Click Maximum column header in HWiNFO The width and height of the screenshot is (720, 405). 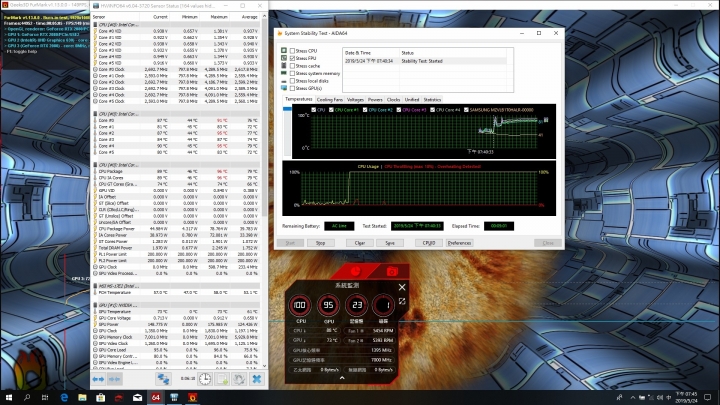point(214,17)
